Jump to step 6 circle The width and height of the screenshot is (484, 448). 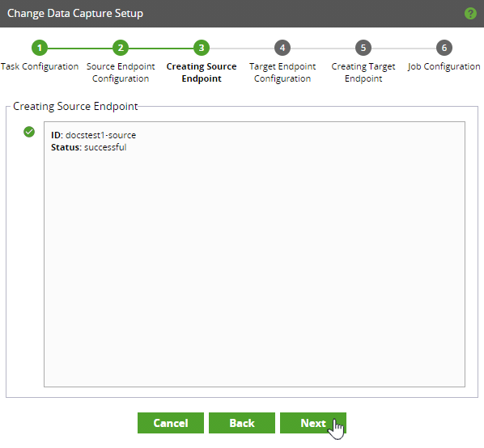tap(444, 48)
